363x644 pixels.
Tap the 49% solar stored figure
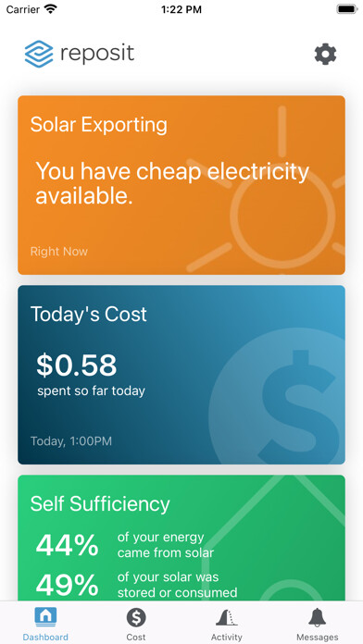click(x=67, y=585)
